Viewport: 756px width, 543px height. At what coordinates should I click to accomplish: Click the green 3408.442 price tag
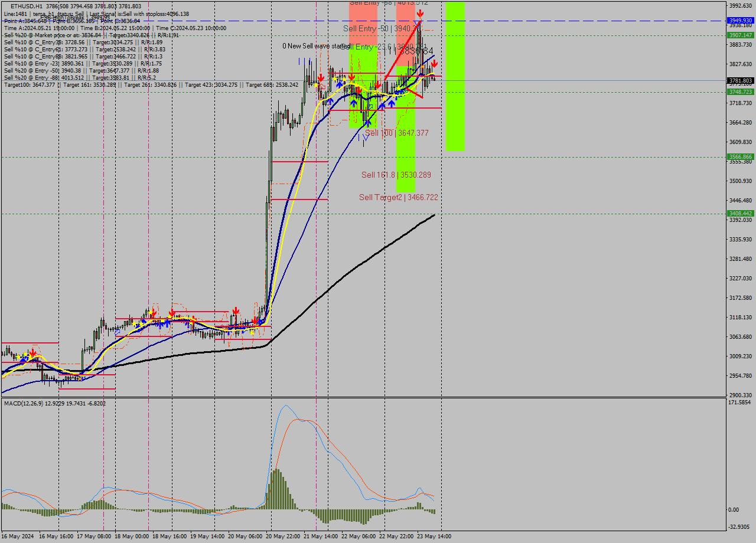[740, 213]
